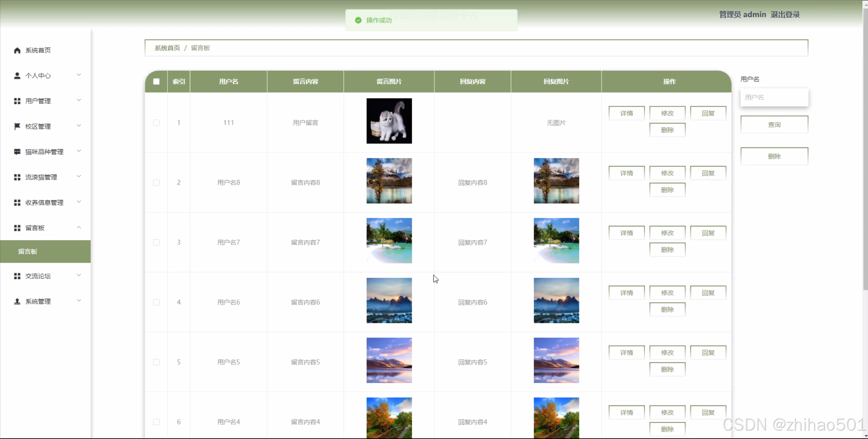Image resolution: width=868 pixels, height=439 pixels.
Task: Expand the 收养信息管理 menu chevron
Action: click(79, 202)
